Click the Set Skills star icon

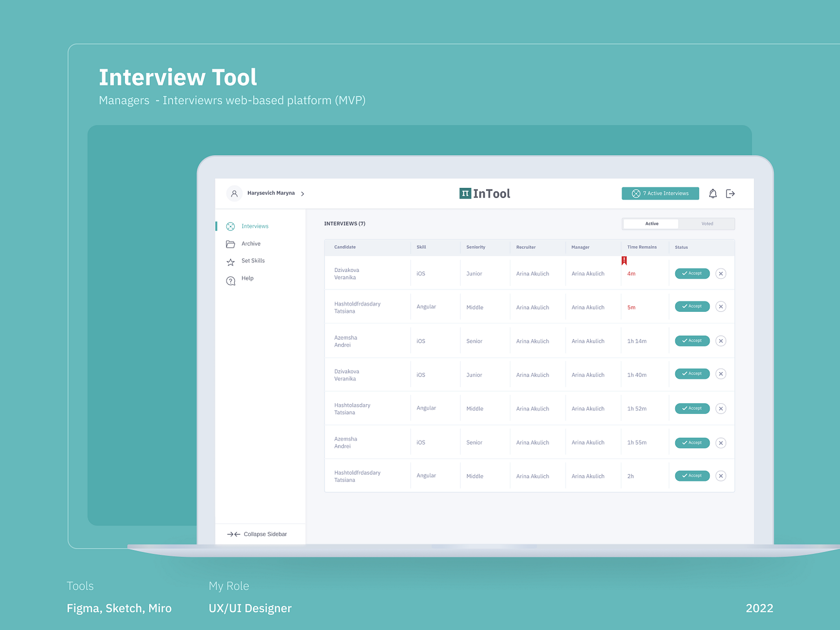(230, 261)
